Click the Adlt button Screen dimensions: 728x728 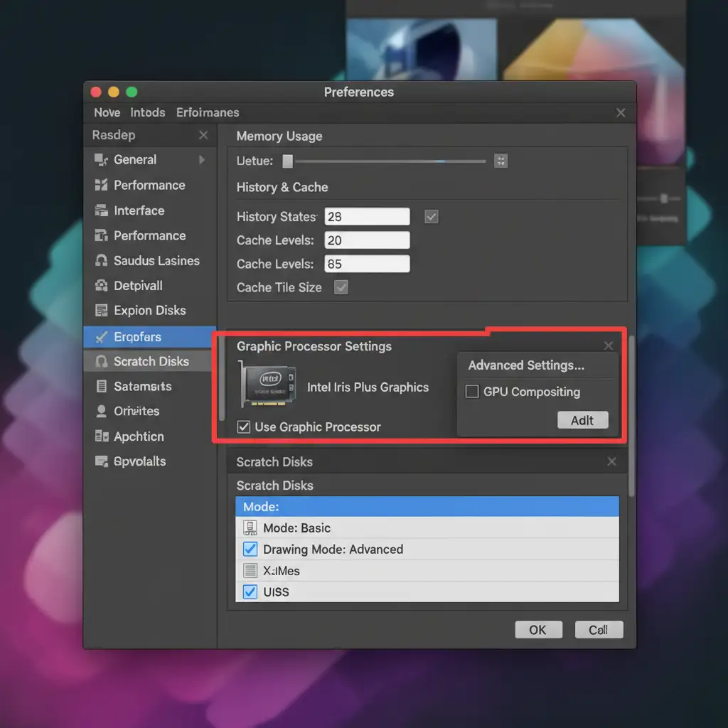pos(582,420)
